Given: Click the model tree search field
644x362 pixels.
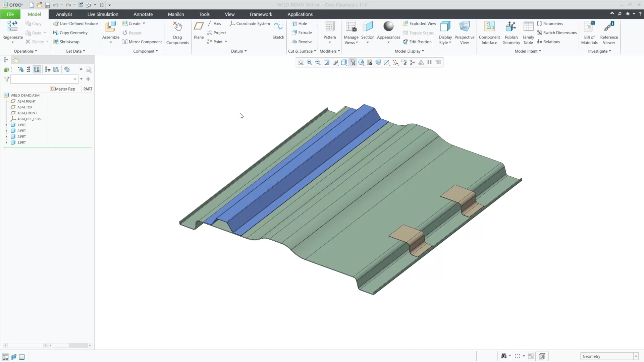Looking at the screenshot, I should tap(44, 79).
